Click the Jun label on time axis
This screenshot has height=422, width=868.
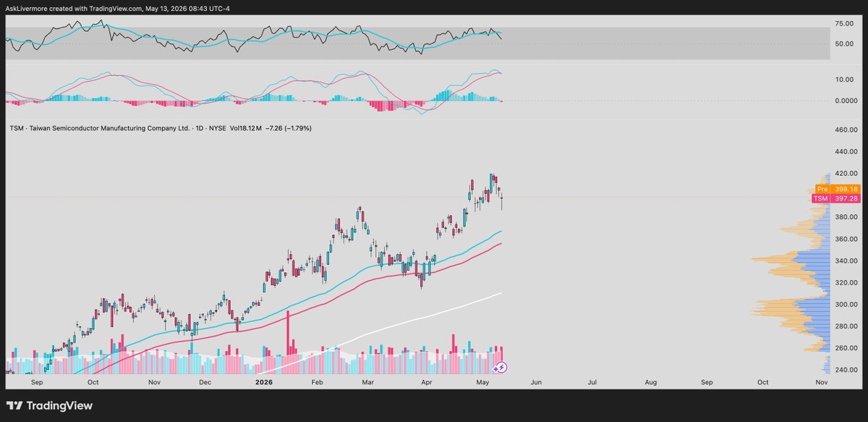click(x=536, y=381)
